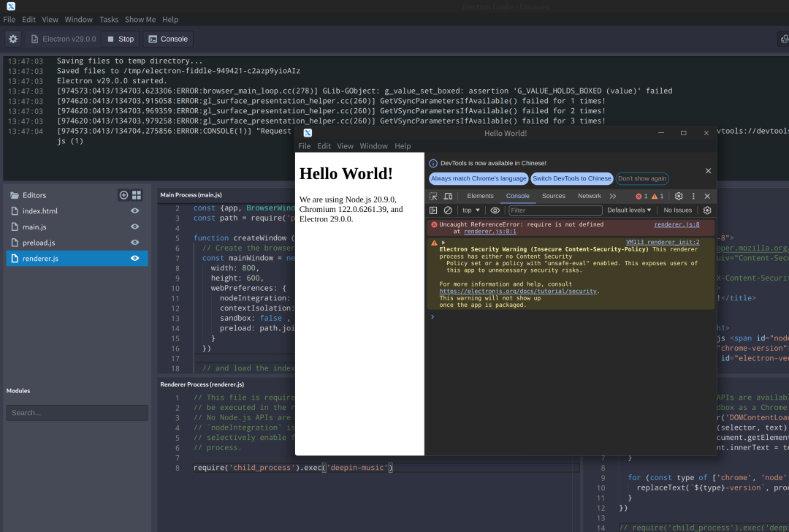Open Default levels dropdown
Viewport: 789px width, 532px height.
point(629,210)
